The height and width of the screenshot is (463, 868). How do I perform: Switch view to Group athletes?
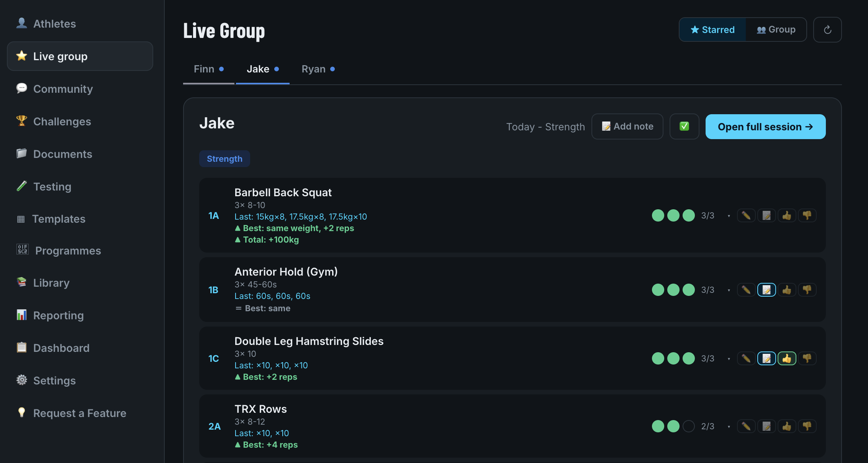click(776, 30)
